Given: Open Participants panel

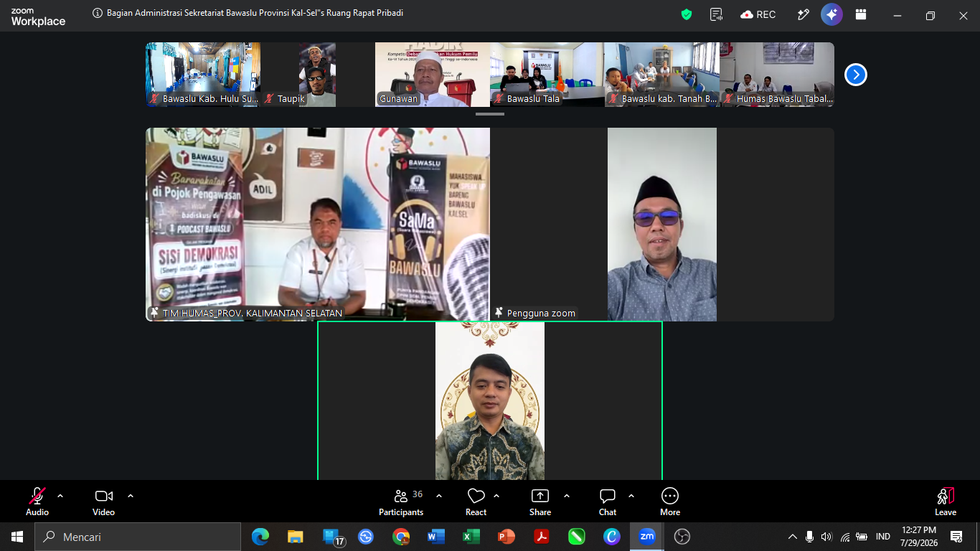Looking at the screenshot, I should pos(401,501).
